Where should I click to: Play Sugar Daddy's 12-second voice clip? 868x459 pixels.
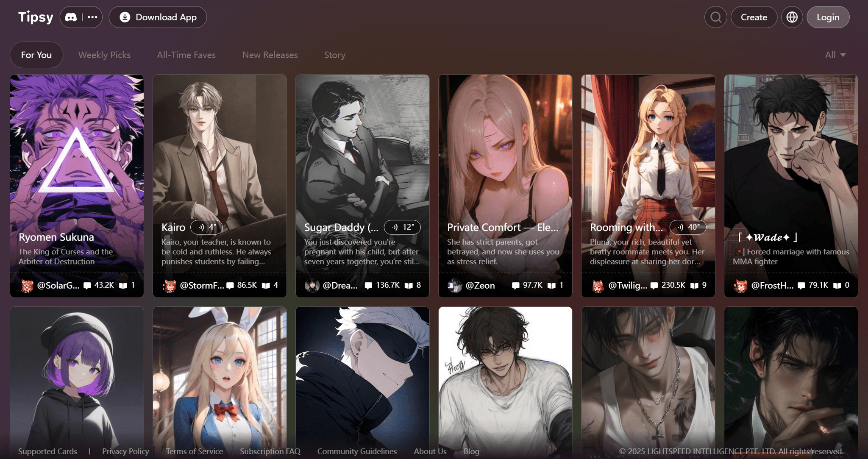click(x=402, y=227)
